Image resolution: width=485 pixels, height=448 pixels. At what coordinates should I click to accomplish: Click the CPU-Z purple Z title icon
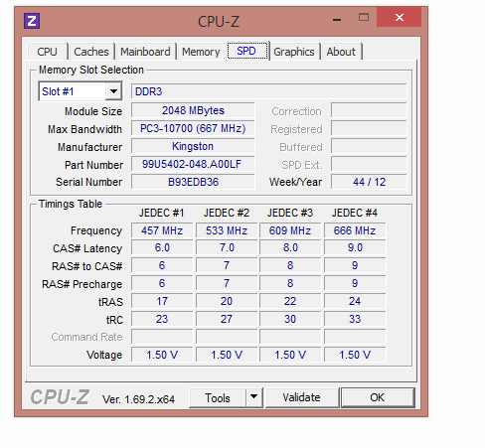[x=32, y=21]
